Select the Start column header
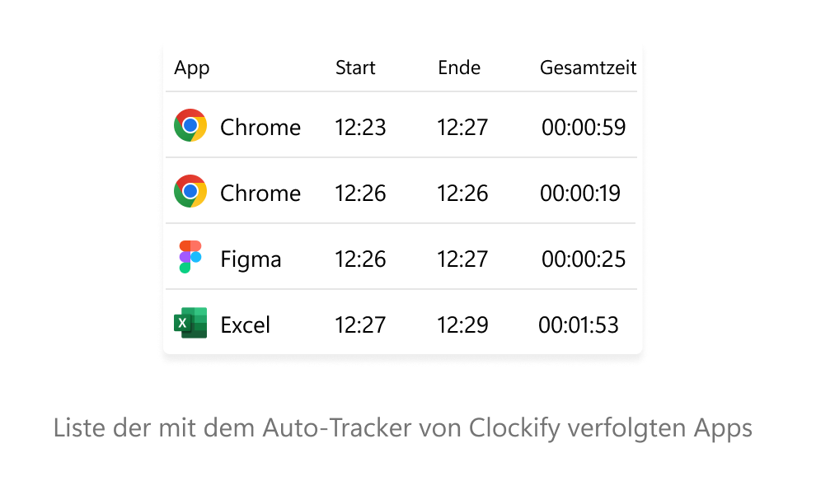 355,68
